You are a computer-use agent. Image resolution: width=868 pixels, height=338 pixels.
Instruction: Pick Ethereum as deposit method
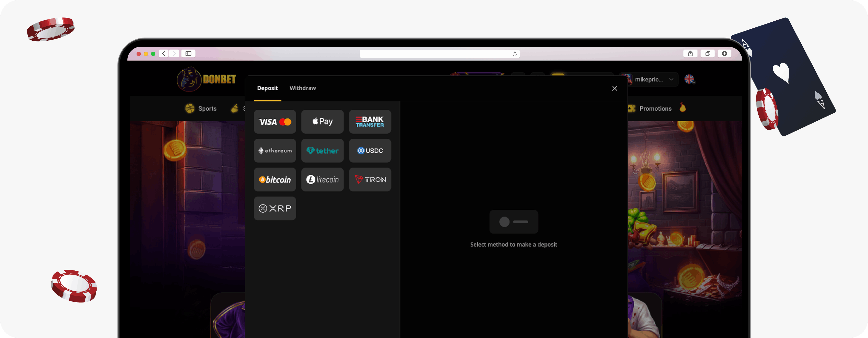275,150
